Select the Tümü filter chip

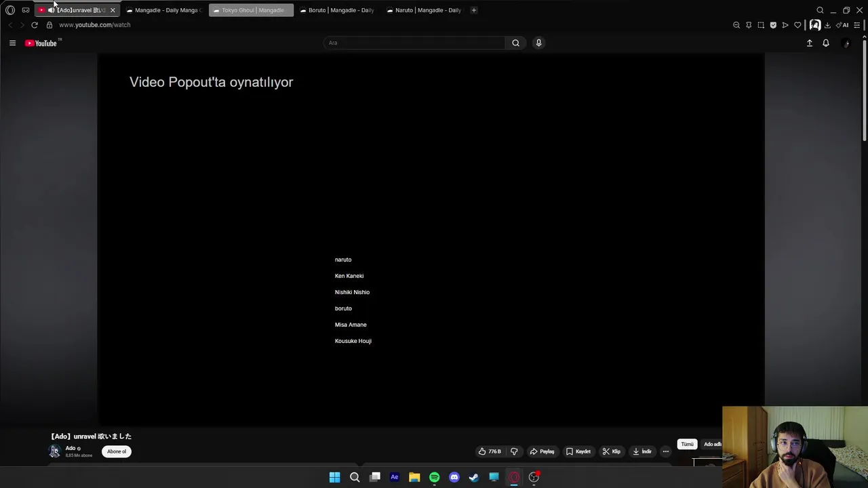[x=687, y=444]
